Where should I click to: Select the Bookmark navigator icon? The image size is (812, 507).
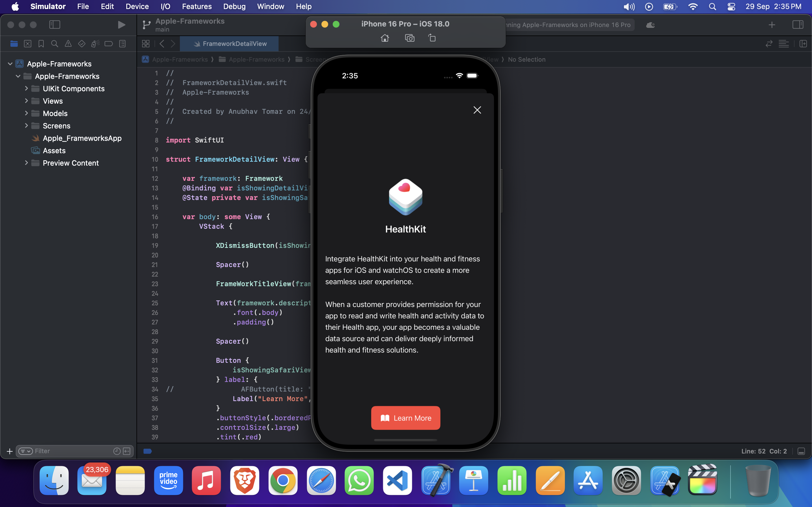41,44
